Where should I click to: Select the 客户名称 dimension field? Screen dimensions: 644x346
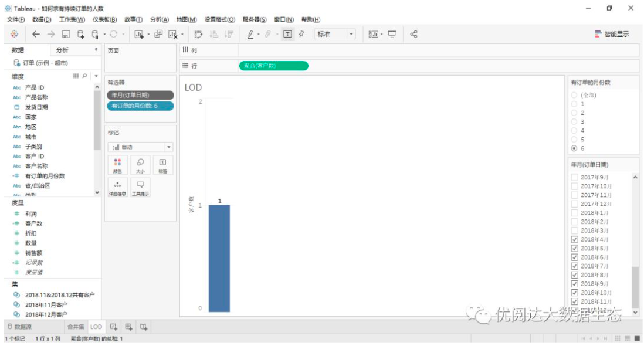[x=36, y=166]
